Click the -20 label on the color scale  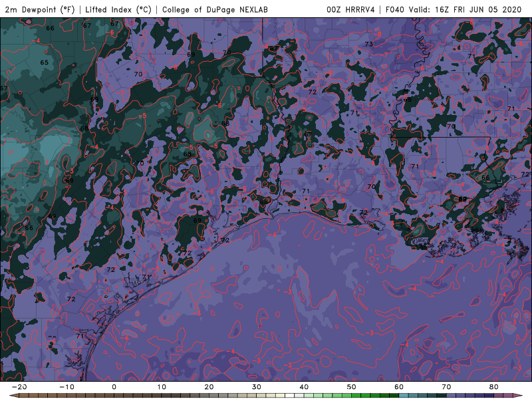tap(19, 387)
